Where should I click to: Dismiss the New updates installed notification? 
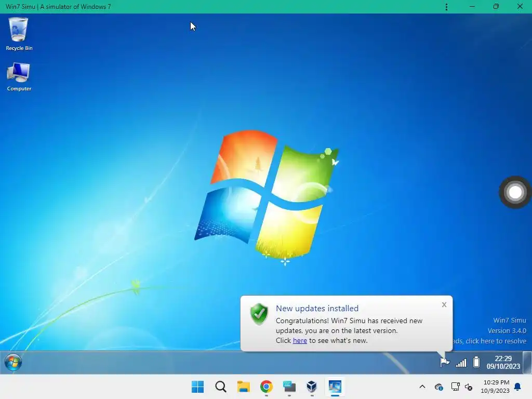point(444,304)
